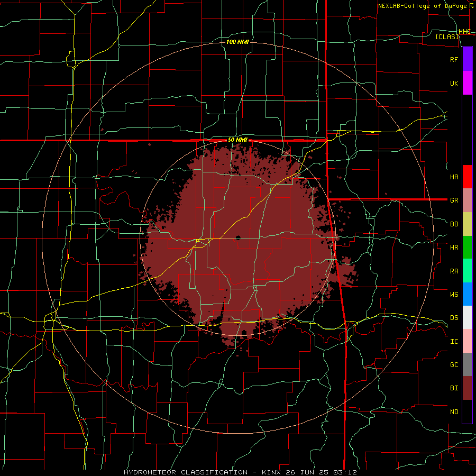Click the "ND" legend label

click(454, 412)
